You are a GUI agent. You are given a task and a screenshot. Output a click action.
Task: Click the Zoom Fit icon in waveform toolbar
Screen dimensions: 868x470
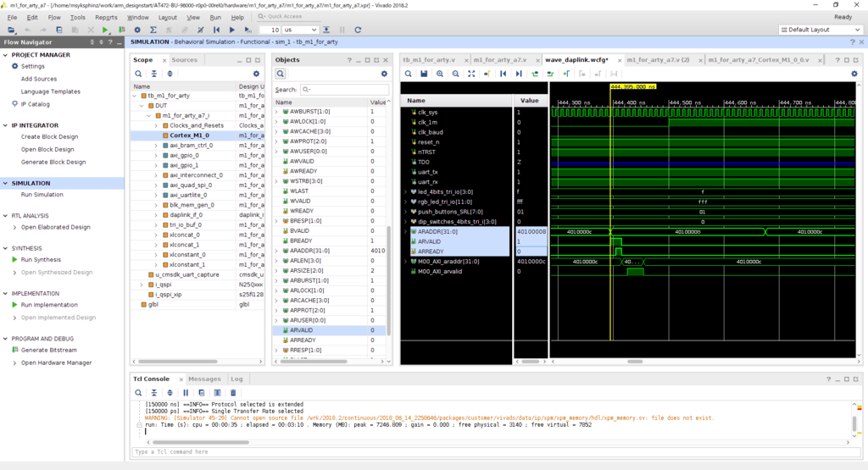pyautogui.click(x=471, y=74)
